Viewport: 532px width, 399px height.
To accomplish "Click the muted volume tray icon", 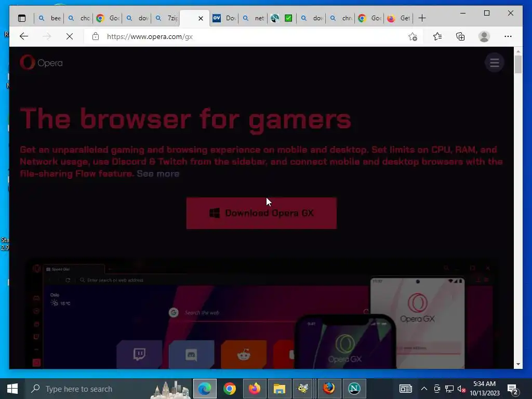I will pos(461,389).
